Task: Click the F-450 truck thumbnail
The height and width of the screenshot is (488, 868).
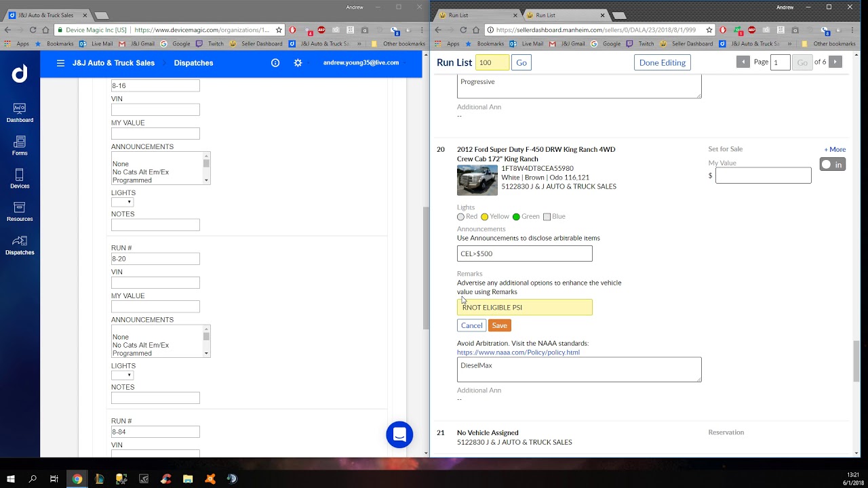Action: [477, 180]
